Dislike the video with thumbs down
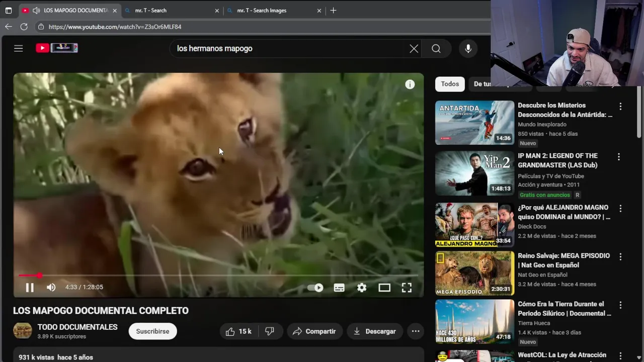This screenshot has width=644, height=362. point(270,331)
